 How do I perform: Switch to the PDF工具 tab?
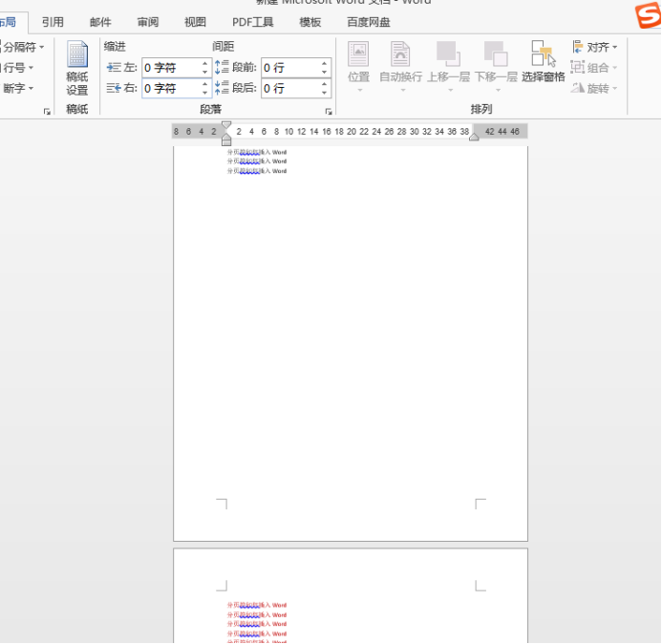[253, 22]
